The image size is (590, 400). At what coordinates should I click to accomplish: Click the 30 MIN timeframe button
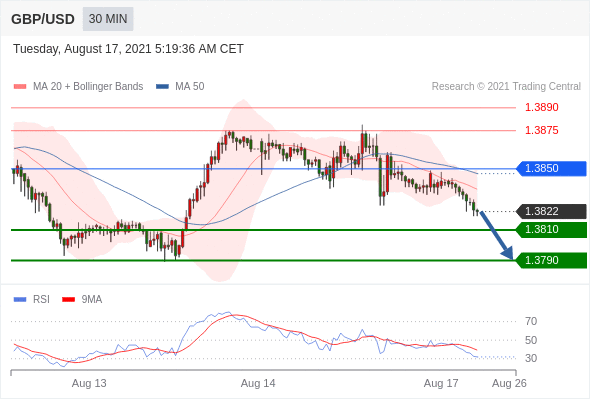point(108,19)
